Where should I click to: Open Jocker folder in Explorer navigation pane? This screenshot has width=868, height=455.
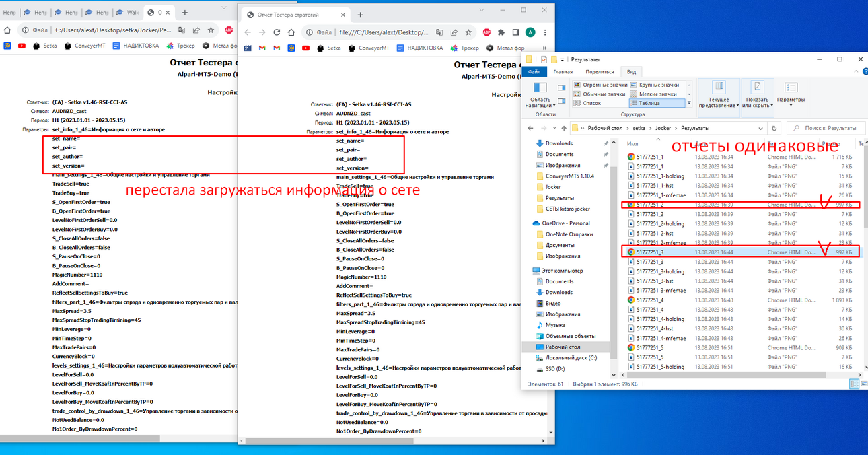point(552,187)
